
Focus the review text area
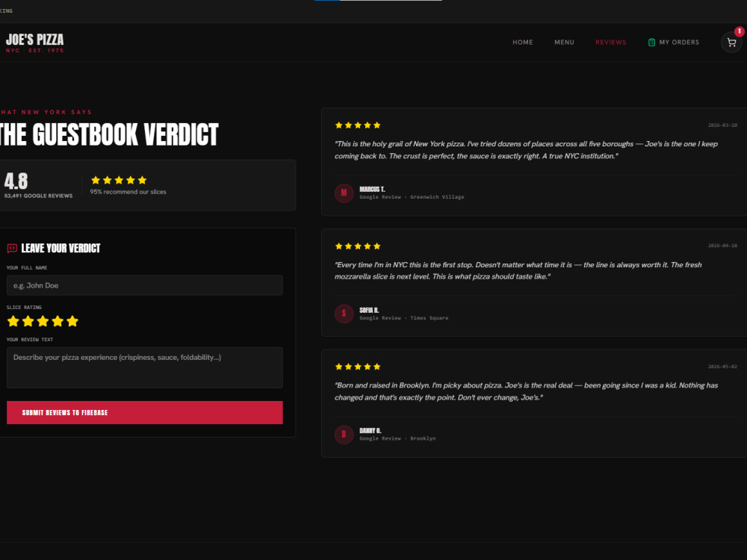145,367
